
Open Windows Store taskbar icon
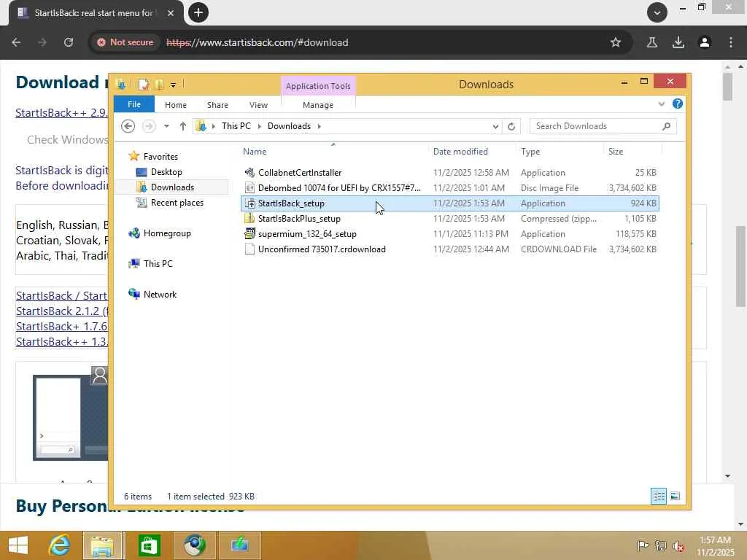tap(149, 545)
